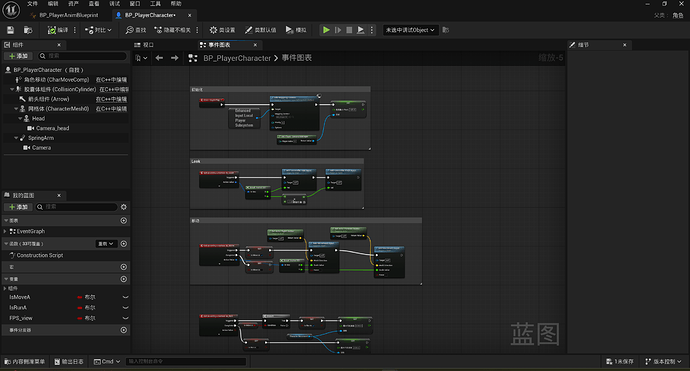Toggle 模拟 simulation mode
Viewport: 690px width, 371px height.
click(296, 30)
